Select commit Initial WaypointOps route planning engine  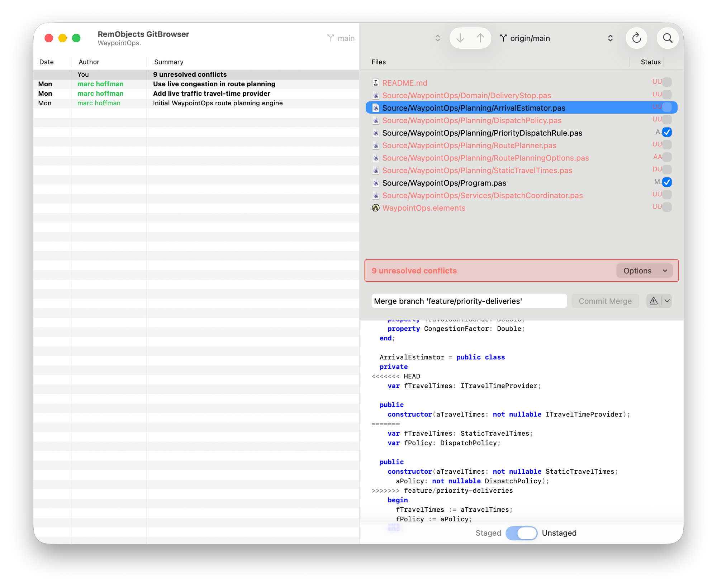point(196,103)
